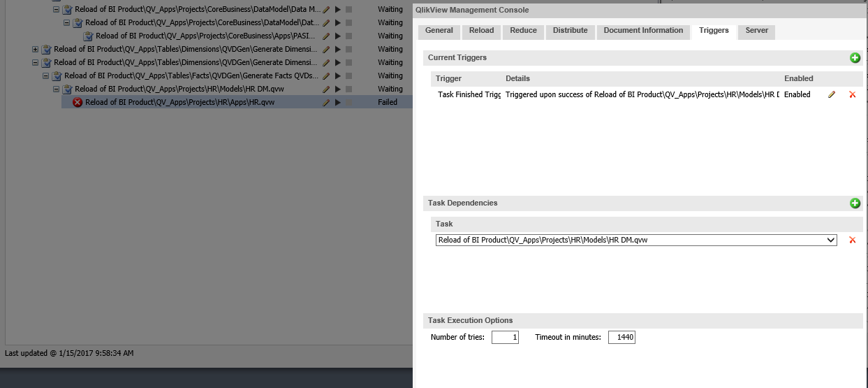The height and width of the screenshot is (388, 868).
Task: Collapse the DataModel\Data M task node
Action: (x=57, y=9)
